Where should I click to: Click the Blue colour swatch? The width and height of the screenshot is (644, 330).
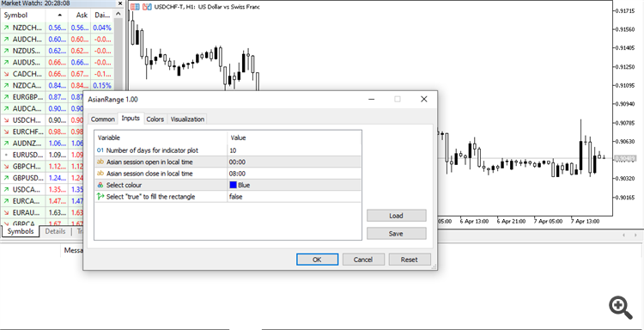(234, 185)
